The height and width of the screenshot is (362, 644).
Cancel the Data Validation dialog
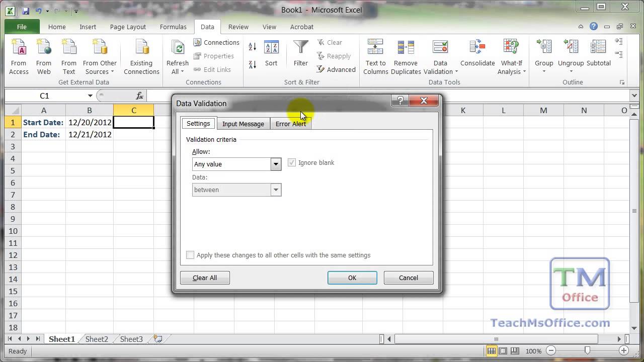[409, 278]
